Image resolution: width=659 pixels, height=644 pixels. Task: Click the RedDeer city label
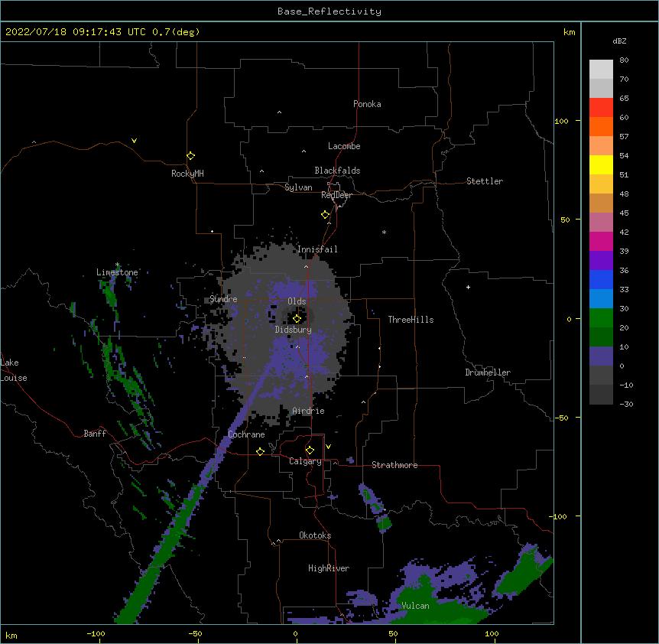point(336,195)
